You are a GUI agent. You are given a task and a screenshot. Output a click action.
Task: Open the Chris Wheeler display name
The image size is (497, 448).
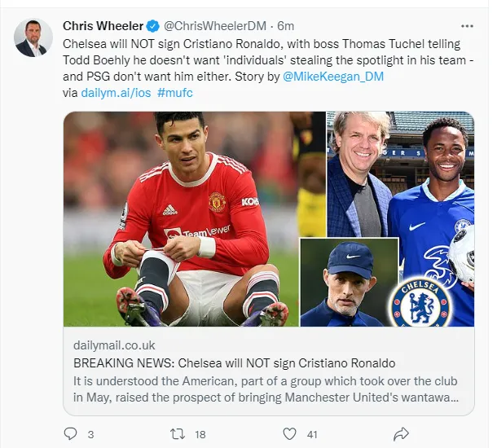pos(103,25)
